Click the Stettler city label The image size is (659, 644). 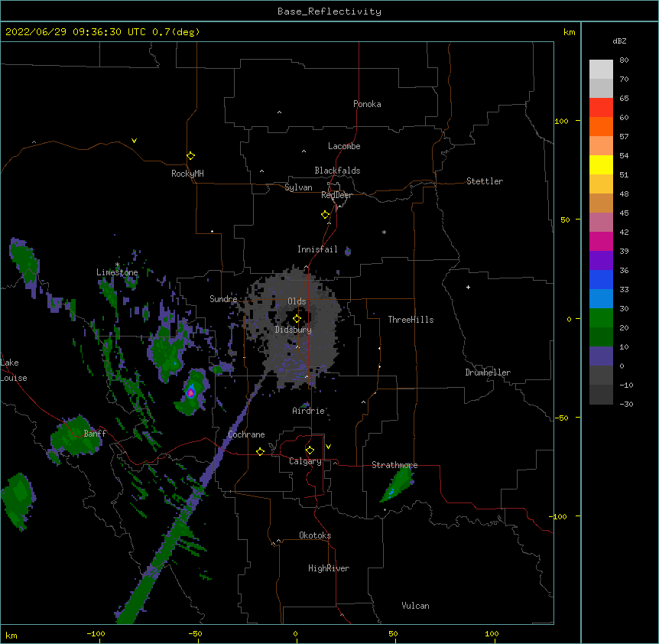(485, 181)
